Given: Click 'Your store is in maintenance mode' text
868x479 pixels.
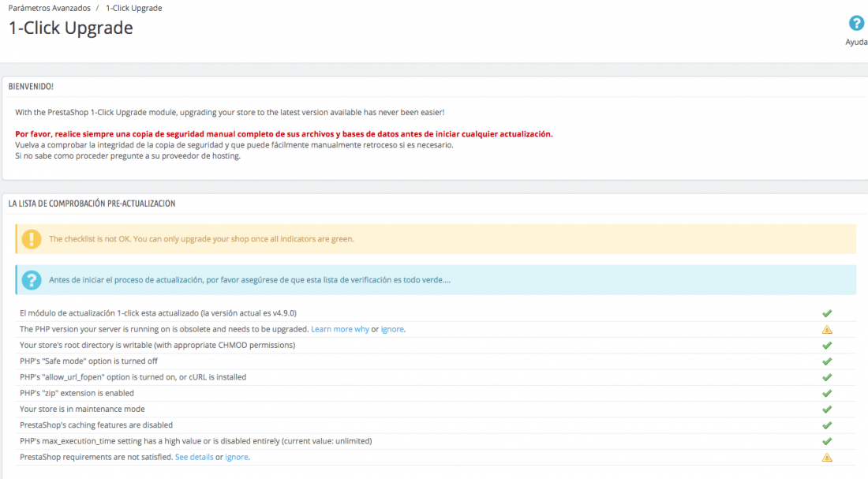Looking at the screenshot, I should (x=83, y=410).
